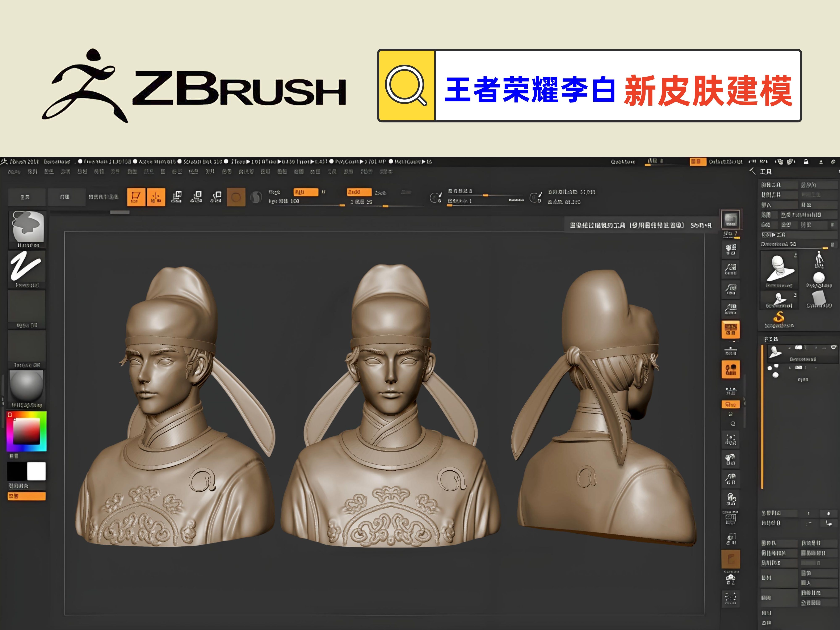Click the Zoom3D icon on right shelf
The width and height of the screenshot is (840, 630).
[731, 479]
